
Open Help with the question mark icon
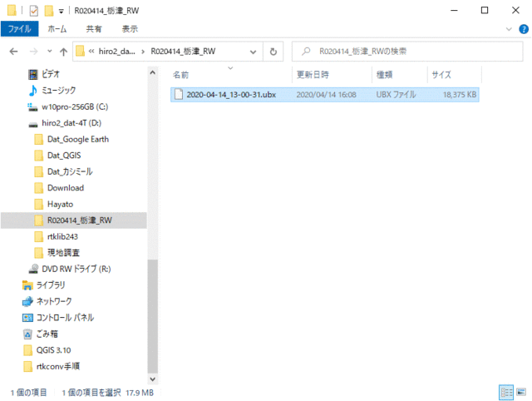(x=524, y=29)
